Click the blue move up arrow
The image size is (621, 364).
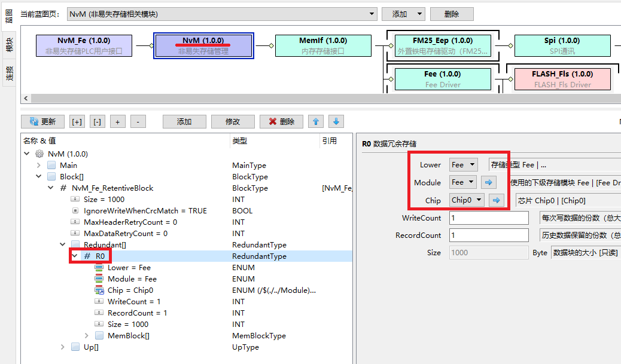(x=316, y=121)
